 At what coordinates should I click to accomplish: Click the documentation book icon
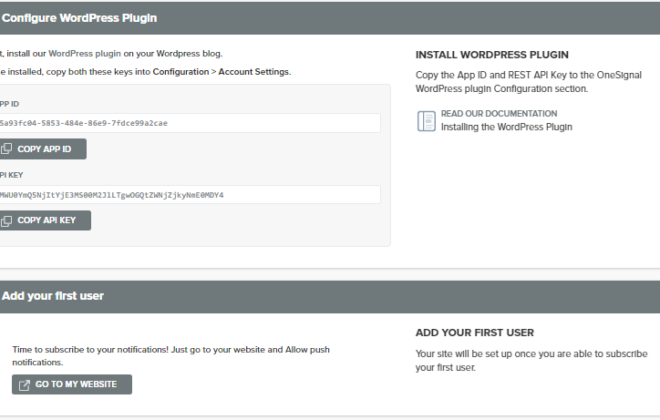click(426, 121)
